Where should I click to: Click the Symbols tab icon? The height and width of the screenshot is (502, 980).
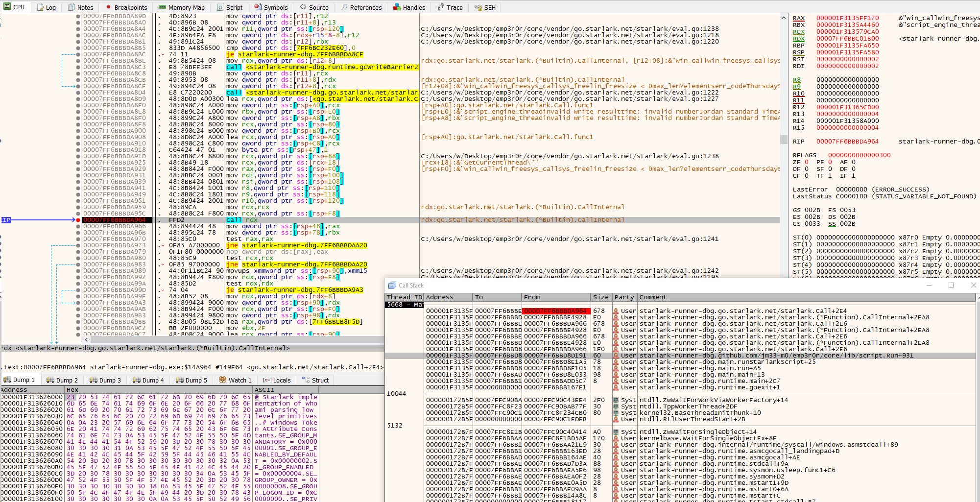coord(258,7)
